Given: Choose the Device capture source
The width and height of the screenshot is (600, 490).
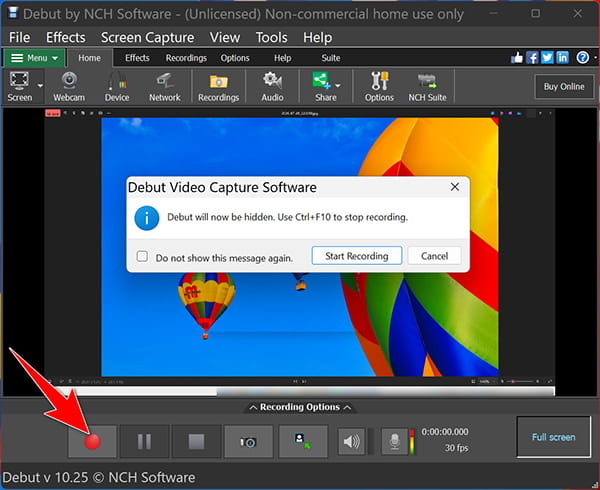Looking at the screenshot, I should [117, 86].
